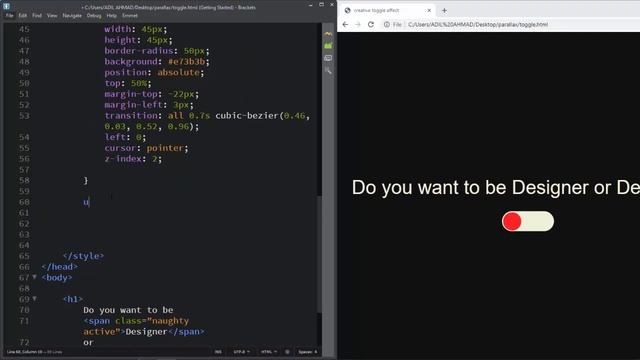Click 'left: 0;' on line 54
Image resolution: width=640 pixels, height=360 pixels.
125,137
